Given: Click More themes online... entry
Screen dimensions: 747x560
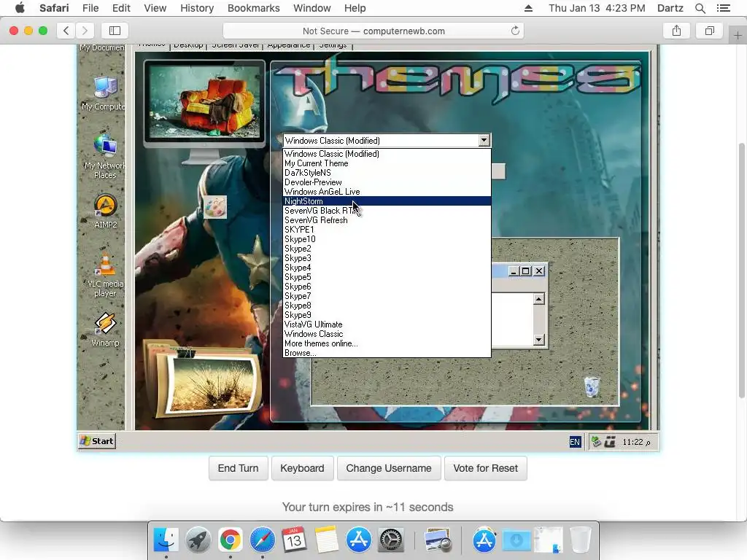Looking at the screenshot, I should coord(387,343).
